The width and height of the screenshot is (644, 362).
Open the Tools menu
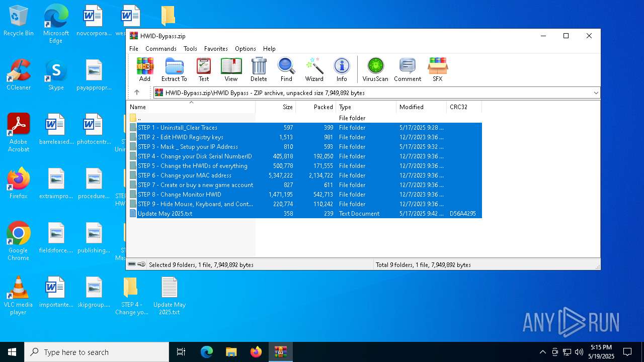point(190,49)
